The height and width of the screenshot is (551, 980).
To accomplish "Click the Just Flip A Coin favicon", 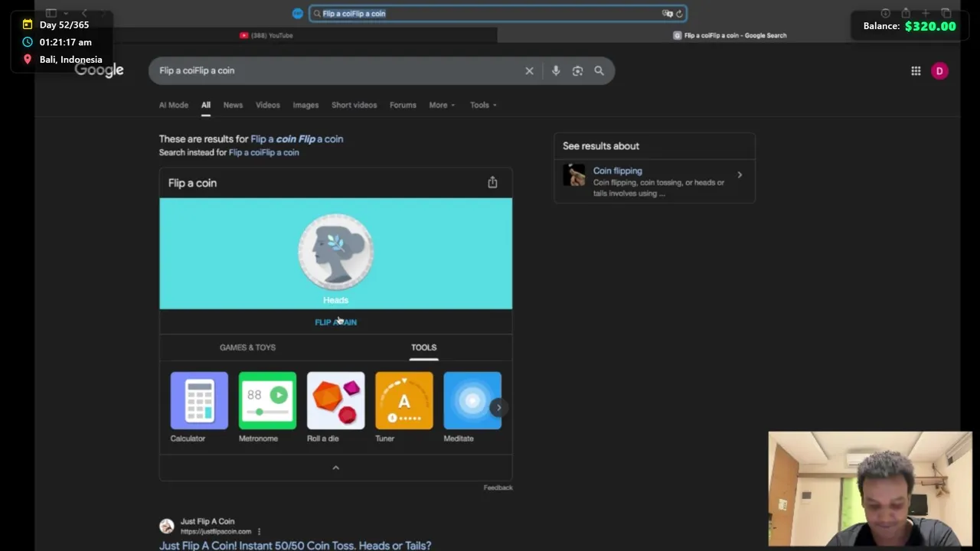I will 166,526.
